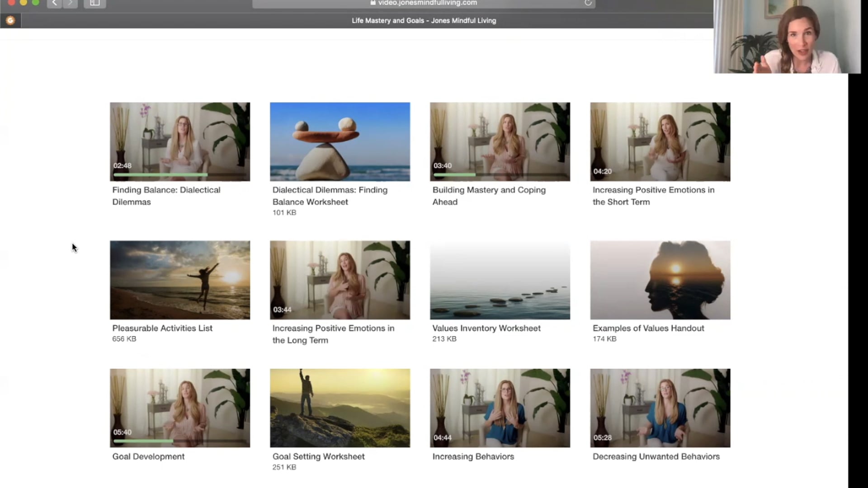
Task: Open Dialectical Dilemmas Finding Balance Worksheet thumbnail
Action: [340, 141]
